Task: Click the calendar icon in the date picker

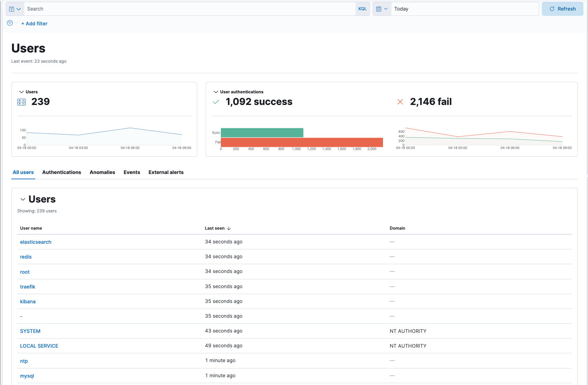Action: coord(379,8)
